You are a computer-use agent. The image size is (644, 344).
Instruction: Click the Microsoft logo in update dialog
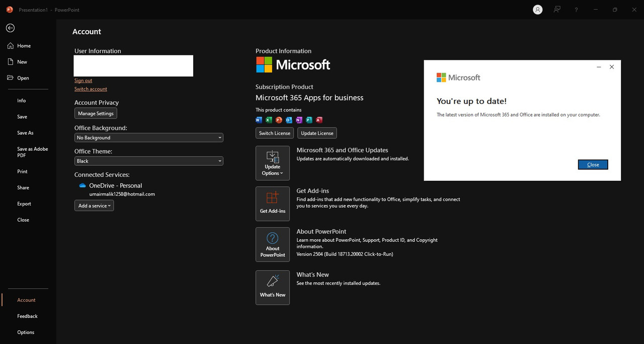point(458,78)
